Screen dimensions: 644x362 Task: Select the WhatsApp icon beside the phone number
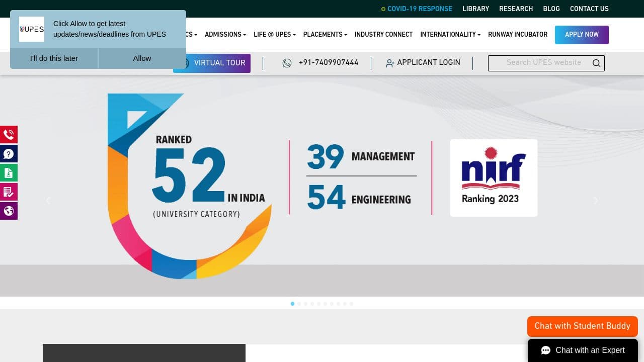(x=287, y=63)
